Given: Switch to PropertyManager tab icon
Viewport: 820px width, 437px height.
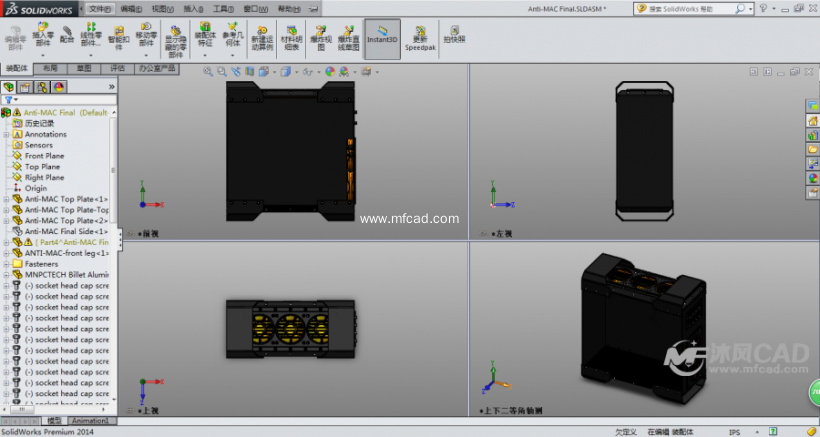Looking at the screenshot, I should [x=25, y=87].
